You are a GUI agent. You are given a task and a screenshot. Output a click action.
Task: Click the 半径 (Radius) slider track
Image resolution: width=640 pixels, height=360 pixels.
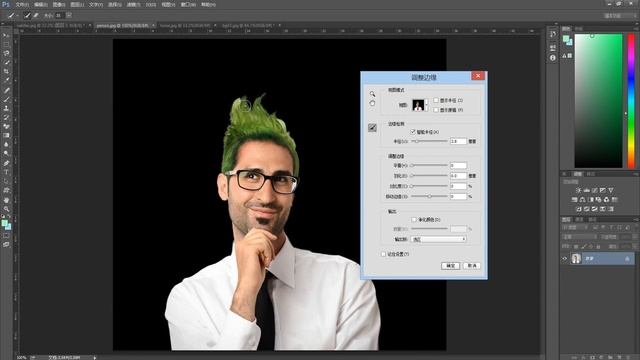click(429, 141)
